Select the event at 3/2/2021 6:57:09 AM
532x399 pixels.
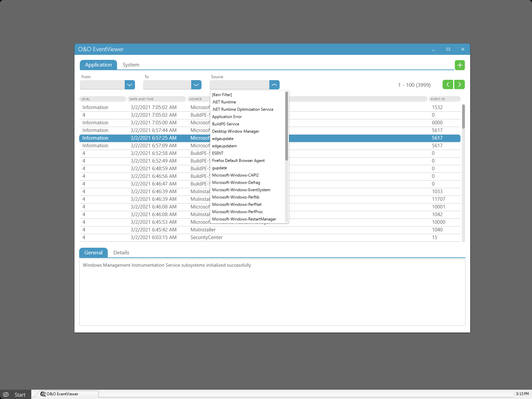coord(270,146)
